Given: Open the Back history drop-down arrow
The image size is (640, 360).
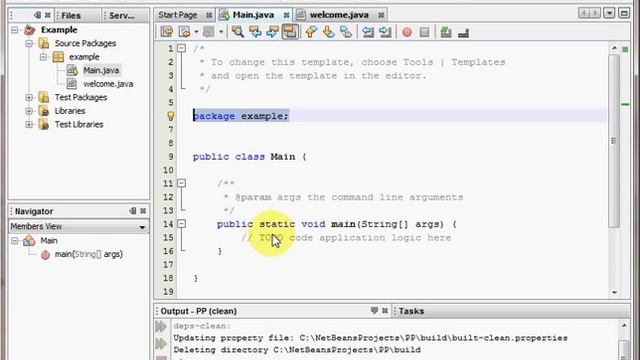Looking at the screenshot, I should tap(196, 32).
